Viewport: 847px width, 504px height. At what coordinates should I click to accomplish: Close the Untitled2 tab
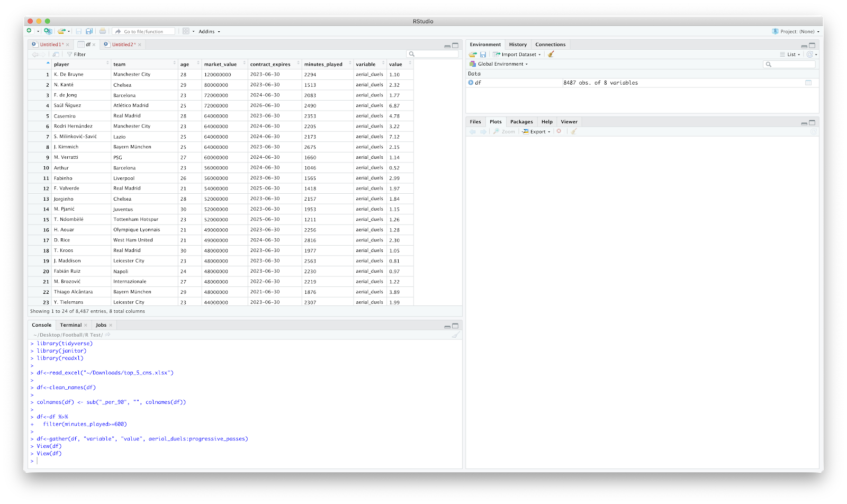pyautogui.click(x=140, y=44)
